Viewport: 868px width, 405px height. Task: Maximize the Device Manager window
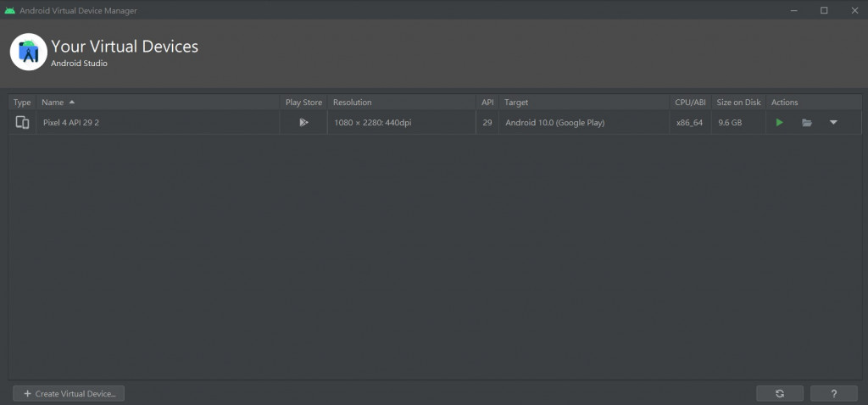tap(824, 10)
